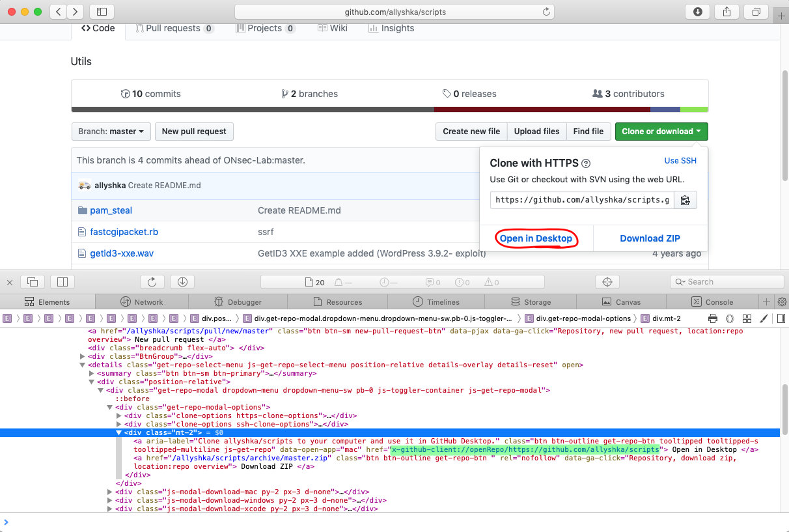Open the Branch: master dropdown
789x532 pixels.
[111, 132]
